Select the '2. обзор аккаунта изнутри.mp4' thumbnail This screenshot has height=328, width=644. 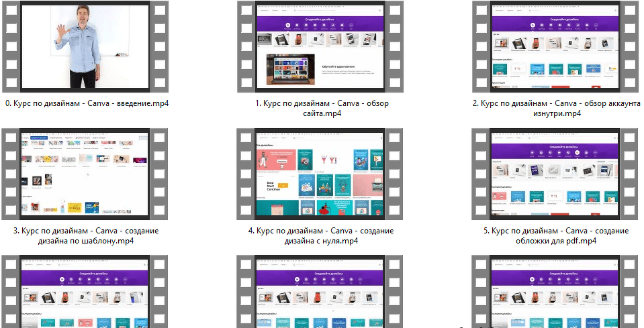556,47
